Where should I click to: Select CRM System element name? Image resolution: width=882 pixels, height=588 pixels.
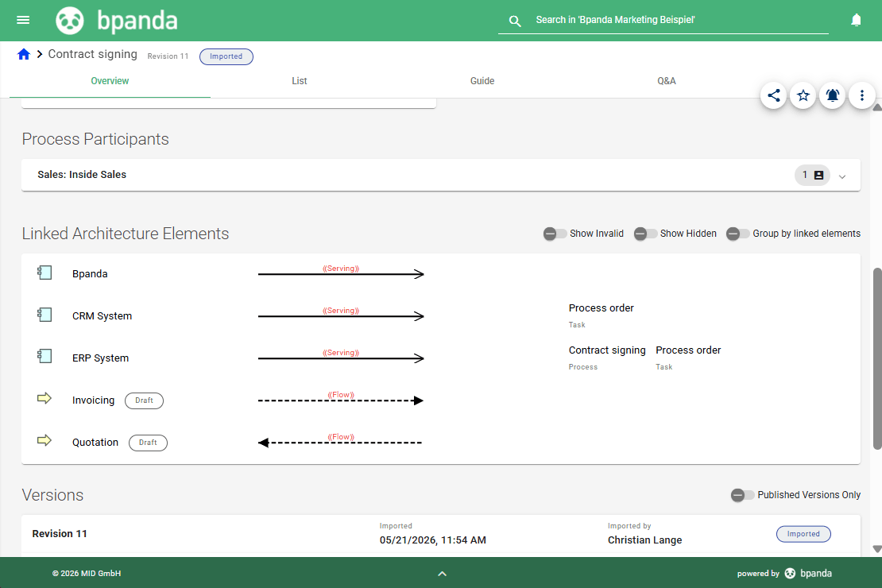point(102,316)
